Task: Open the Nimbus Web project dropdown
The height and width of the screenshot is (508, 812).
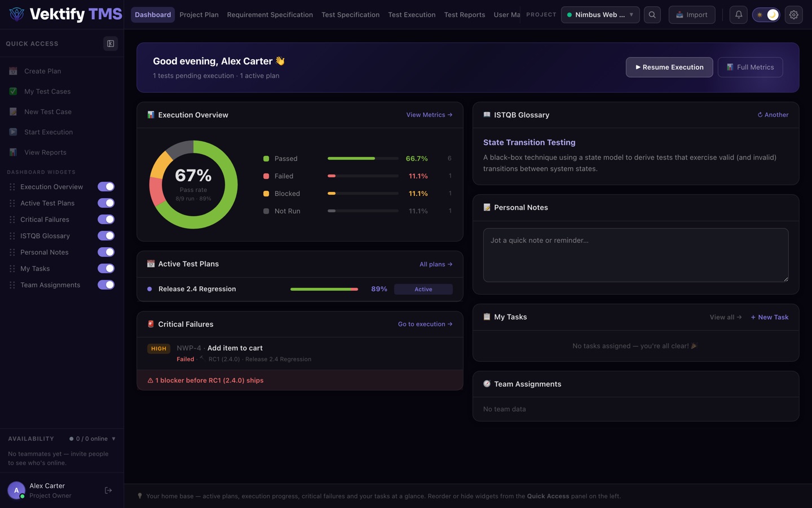Action: click(600, 15)
